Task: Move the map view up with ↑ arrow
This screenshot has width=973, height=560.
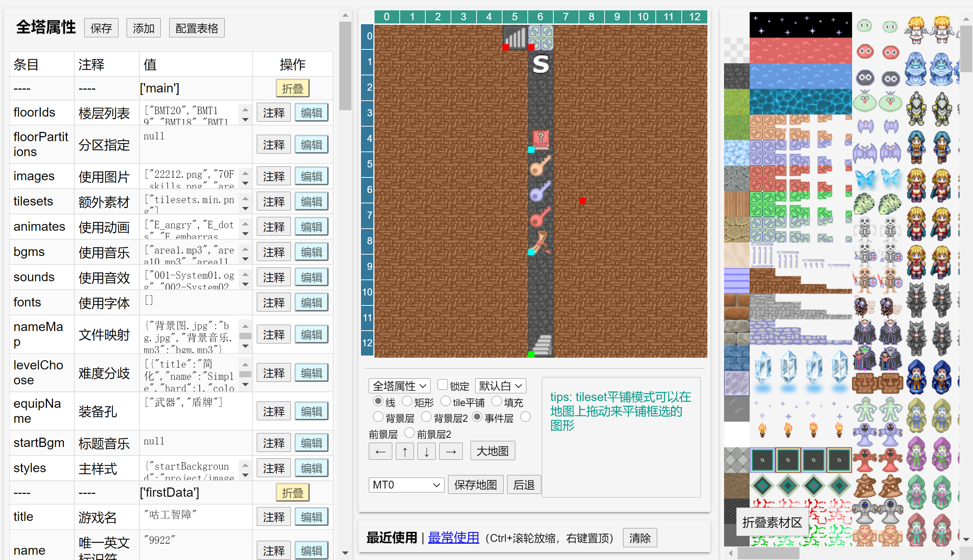Action: pyautogui.click(x=405, y=451)
